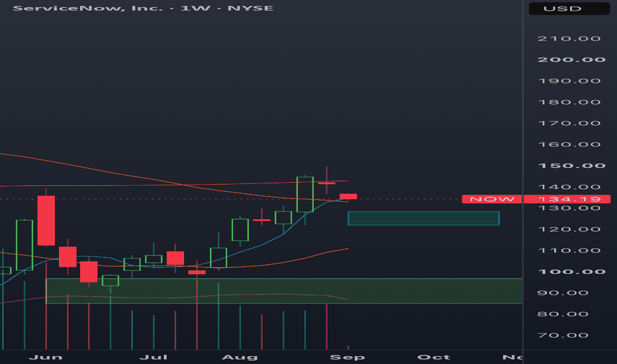Click the 100.00 price axis label

pyautogui.click(x=571, y=272)
